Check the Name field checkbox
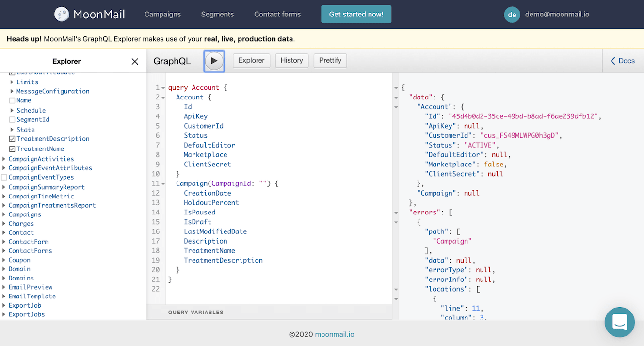Image resolution: width=644 pixels, height=346 pixels. pos(12,100)
